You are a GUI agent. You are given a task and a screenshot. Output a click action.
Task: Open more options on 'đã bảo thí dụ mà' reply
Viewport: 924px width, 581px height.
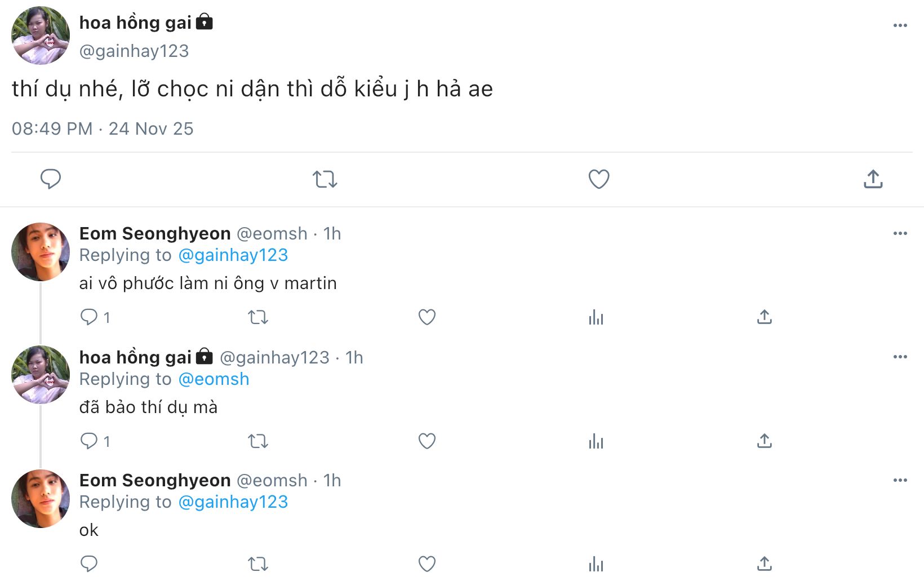coord(900,357)
